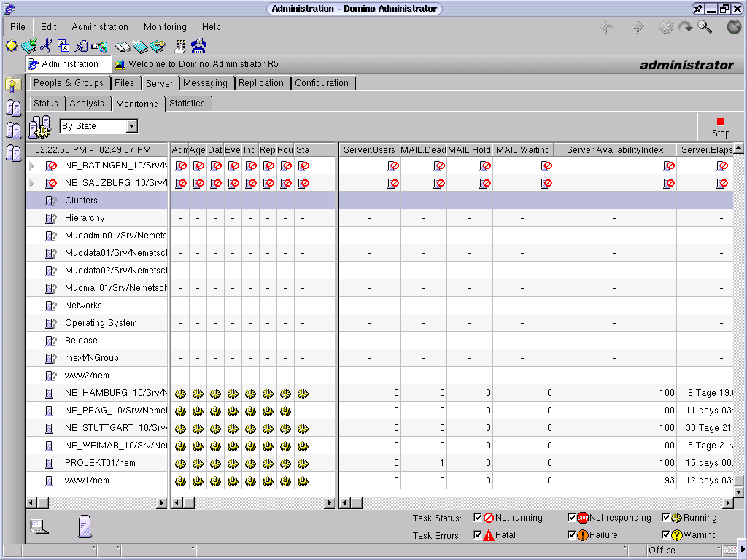This screenshot has height=560, width=747.
Task: Select the Operating System row
Action: click(97, 323)
